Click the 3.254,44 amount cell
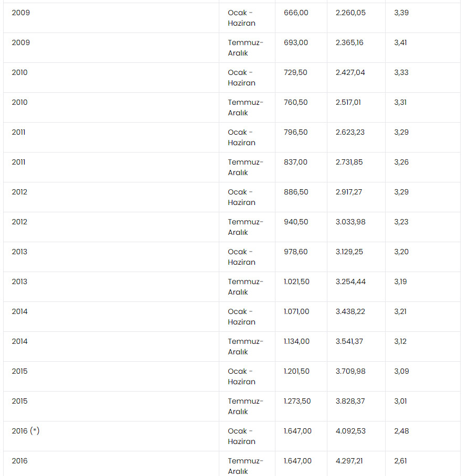Viewport: 468px width, 476px height. pyautogui.click(x=350, y=282)
